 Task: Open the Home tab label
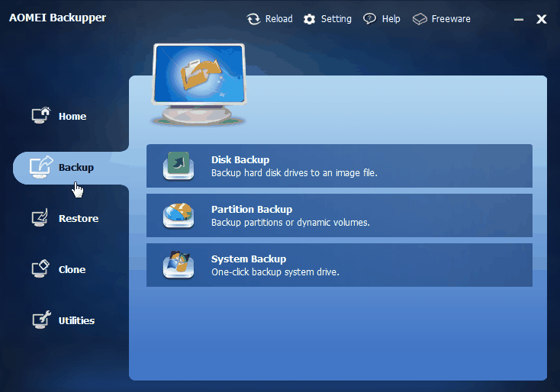point(72,117)
